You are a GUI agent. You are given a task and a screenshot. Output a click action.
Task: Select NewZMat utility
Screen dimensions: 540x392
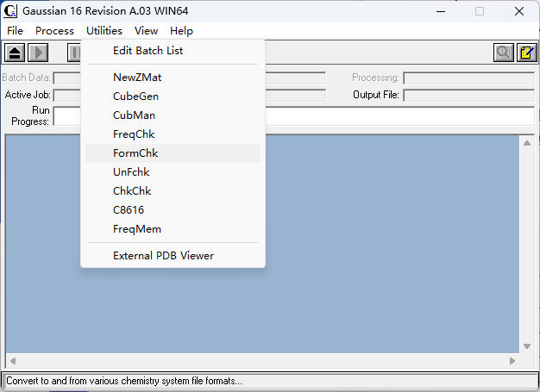click(x=137, y=77)
